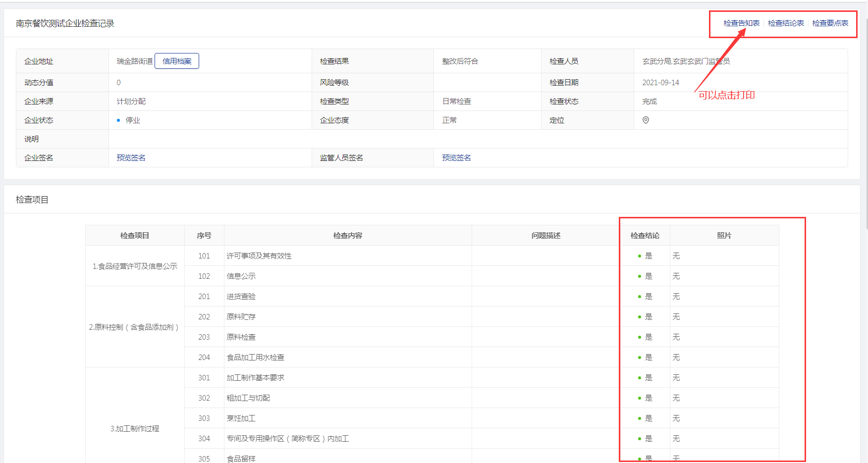The image size is (868, 463).
Task: Click the 检查结论 column header
Action: pyautogui.click(x=645, y=236)
